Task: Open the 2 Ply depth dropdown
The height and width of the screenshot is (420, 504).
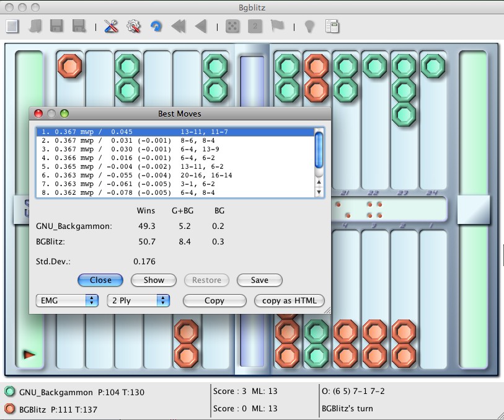Action: [138, 300]
